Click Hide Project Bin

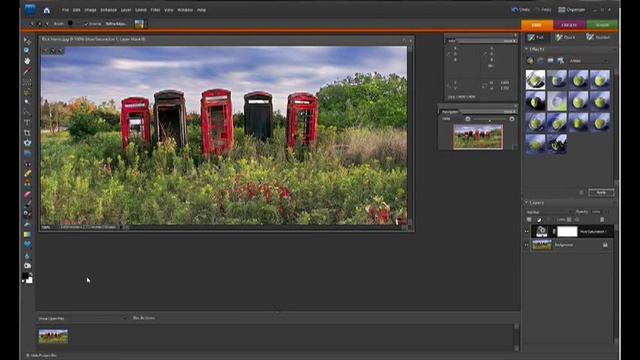tap(41, 356)
